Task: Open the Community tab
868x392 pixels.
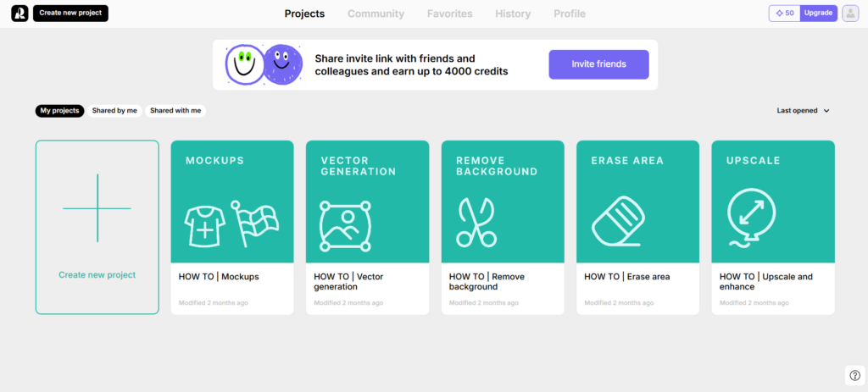Action: coord(376,14)
